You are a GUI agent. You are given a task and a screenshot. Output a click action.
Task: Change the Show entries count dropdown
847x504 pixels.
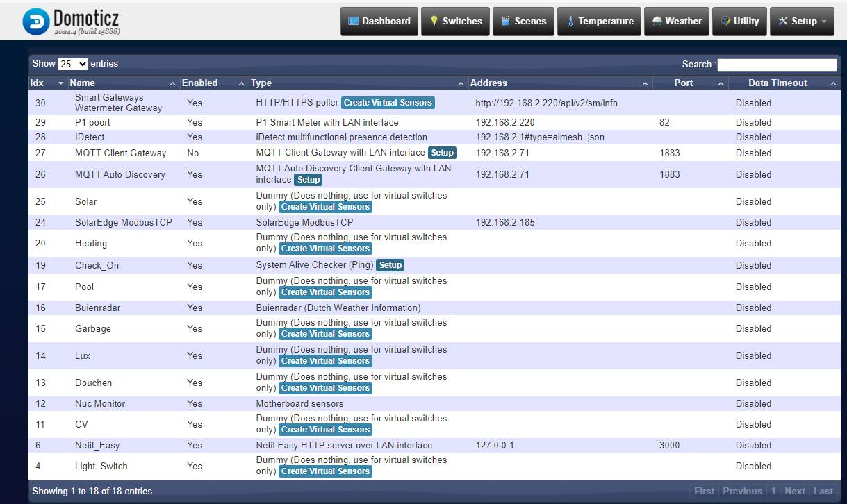[73, 64]
